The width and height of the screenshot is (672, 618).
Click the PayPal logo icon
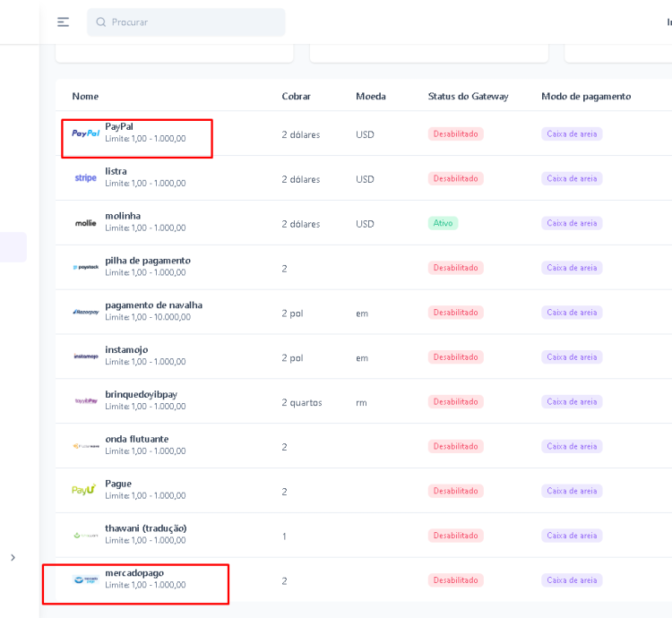(86, 133)
